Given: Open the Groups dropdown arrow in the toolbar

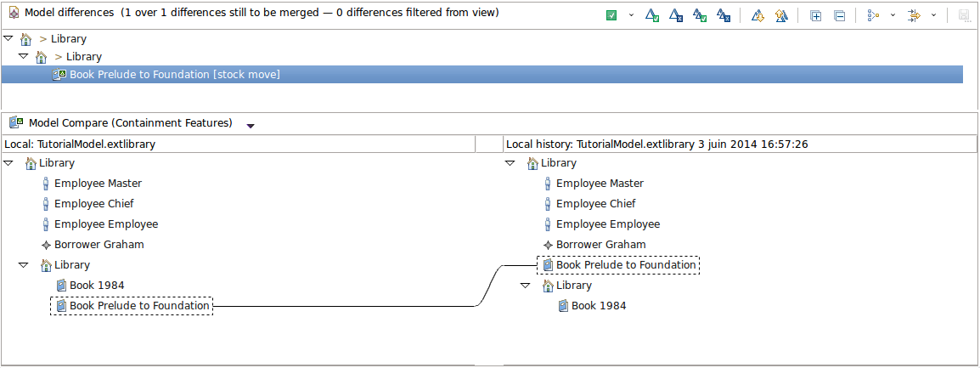Looking at the screenshot, I should [x=893, y=15].
